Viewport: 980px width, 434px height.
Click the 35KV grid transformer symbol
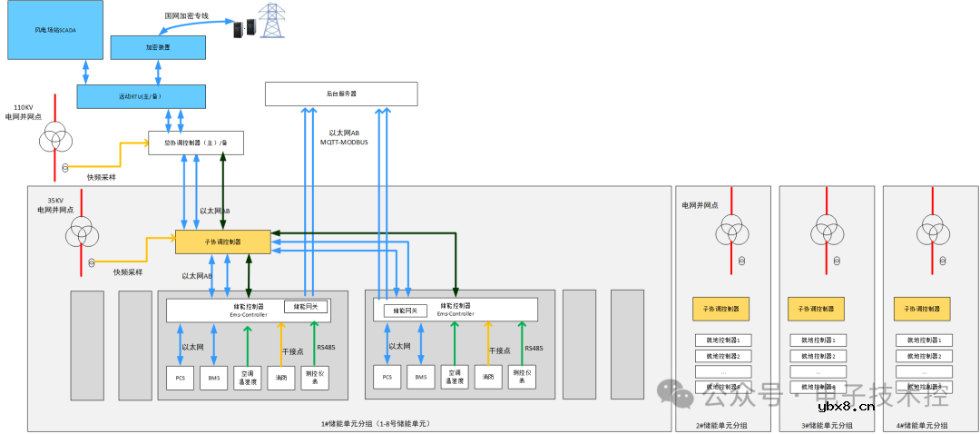coord(82,233)
